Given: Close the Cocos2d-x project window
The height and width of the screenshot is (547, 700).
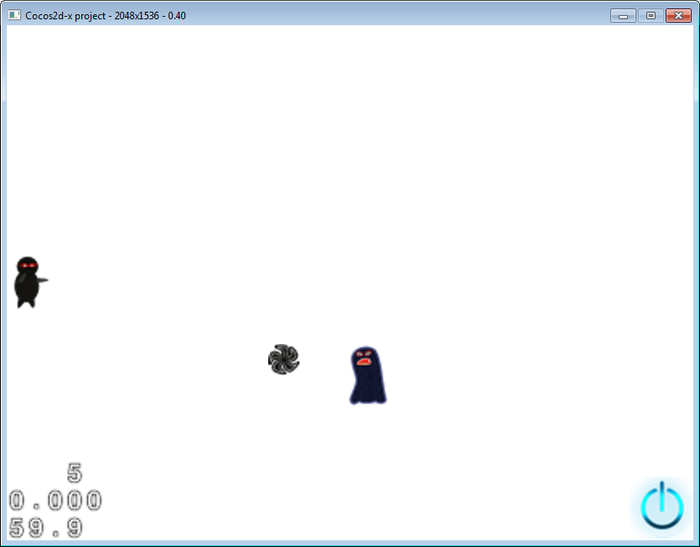Looking at the screenshot, I should pos(678,16).
